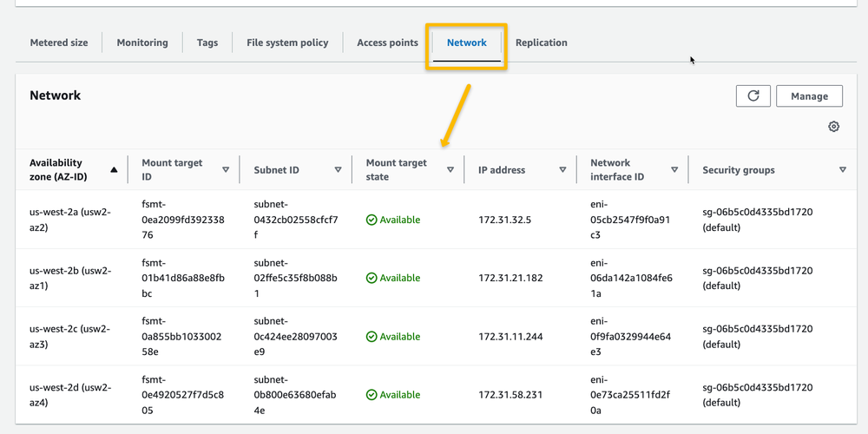Click Available status icon for us-west-2c
This screenshot has width=868, height=434.
click(x=372, y=337)
